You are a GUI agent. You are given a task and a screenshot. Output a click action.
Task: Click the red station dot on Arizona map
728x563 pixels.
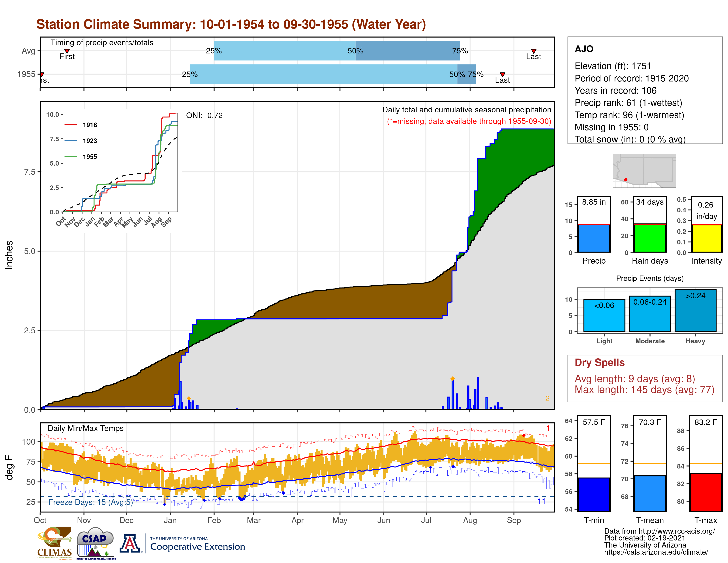point(626,180)
